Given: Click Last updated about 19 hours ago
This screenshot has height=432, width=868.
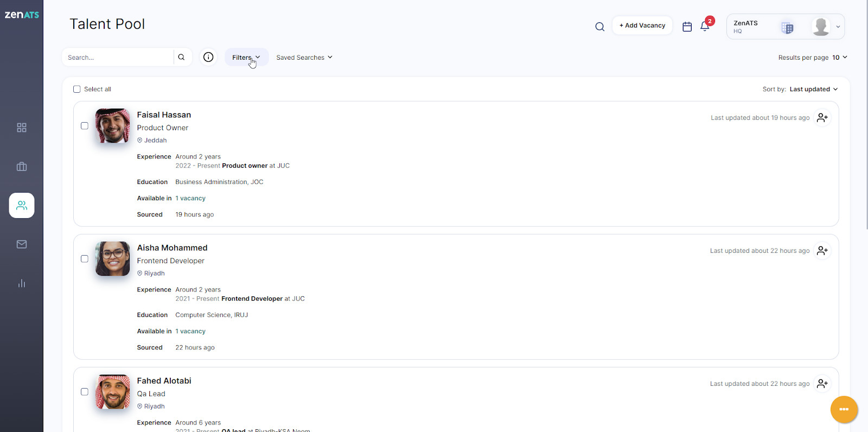Looking at the screenshot, I should pos(760,118).
